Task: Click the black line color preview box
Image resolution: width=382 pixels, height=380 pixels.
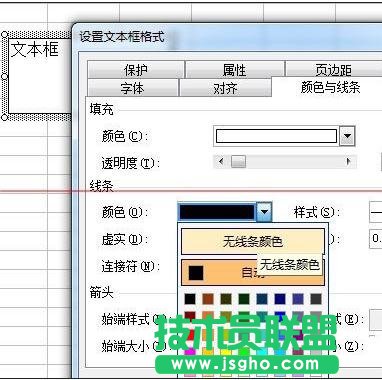Action: click(x=217, y=212)
